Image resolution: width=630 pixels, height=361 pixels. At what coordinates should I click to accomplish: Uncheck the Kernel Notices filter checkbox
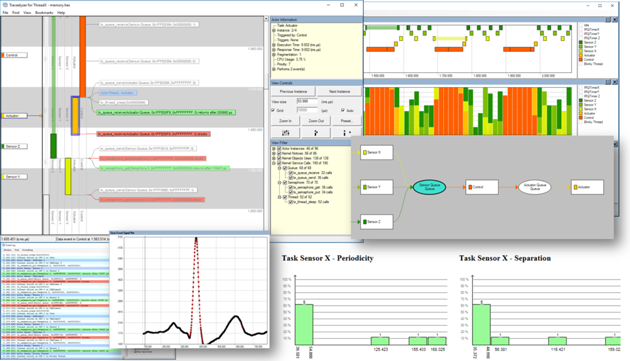279,154
